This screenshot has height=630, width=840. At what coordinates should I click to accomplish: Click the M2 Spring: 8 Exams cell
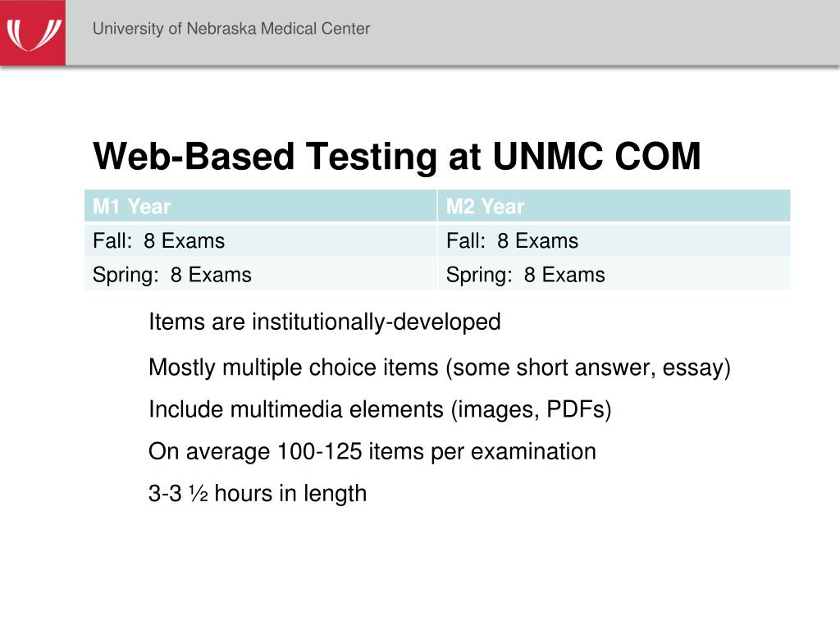[x=614, y=274]
